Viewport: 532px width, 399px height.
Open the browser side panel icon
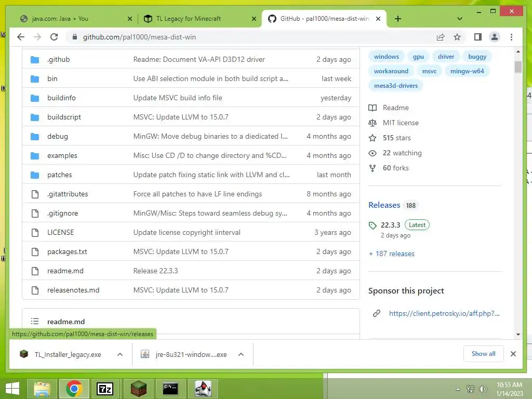coord(478,37)
